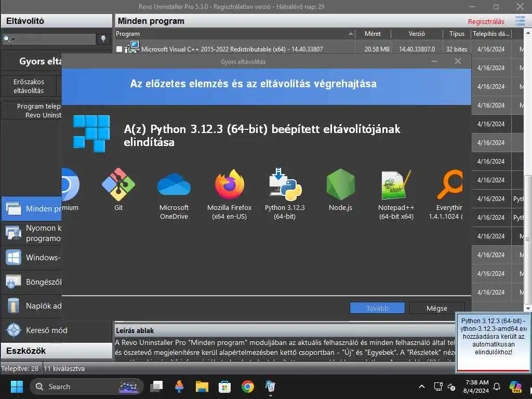Click the 20.58 MB size cell
532x399 pixels.
pyautogui.click(x=377, y=49)
